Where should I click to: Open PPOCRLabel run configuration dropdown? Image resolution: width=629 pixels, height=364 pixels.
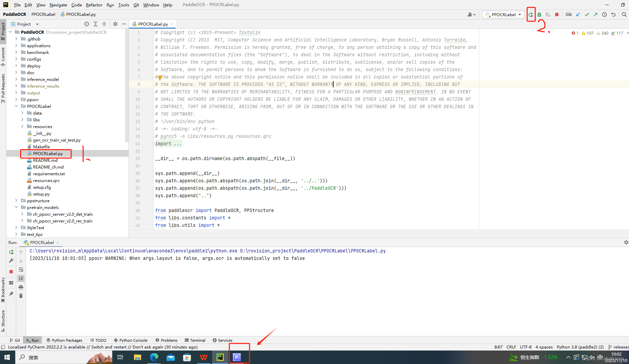[x=503, y=14]
